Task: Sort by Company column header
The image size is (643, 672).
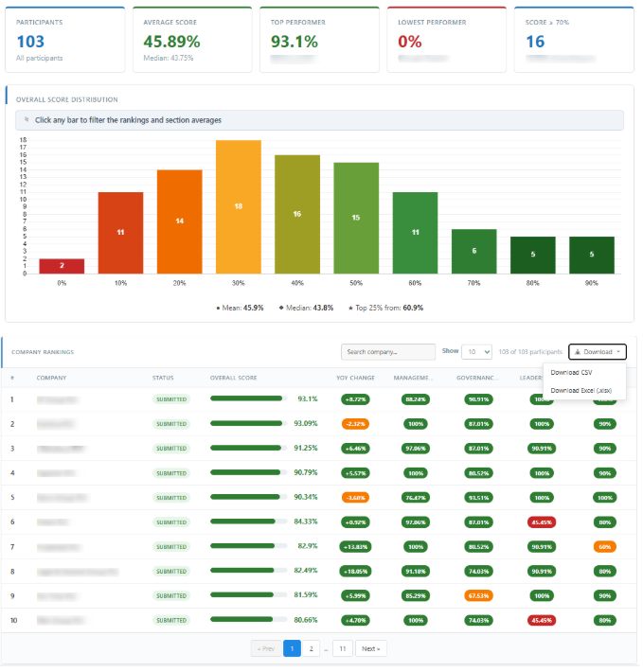Action: 51,378
